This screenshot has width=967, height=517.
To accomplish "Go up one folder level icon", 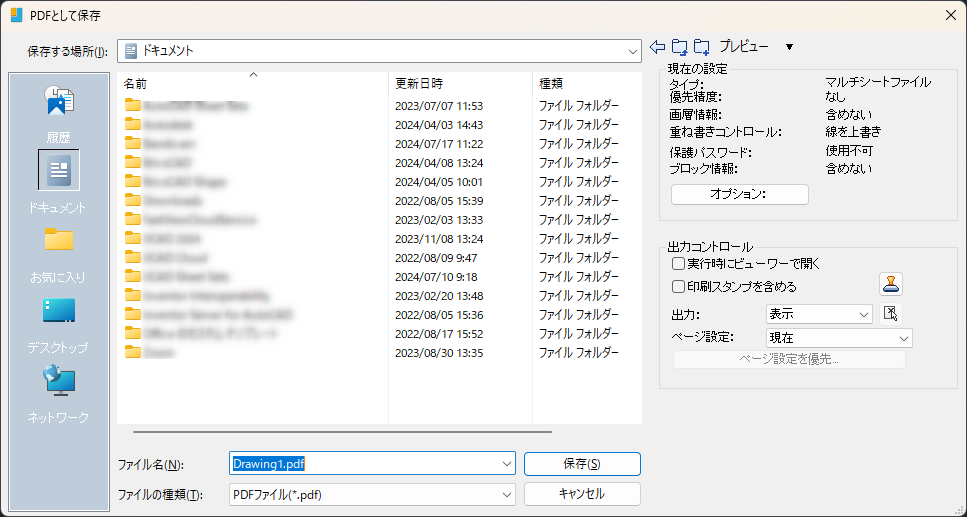I will coord(679,47).
